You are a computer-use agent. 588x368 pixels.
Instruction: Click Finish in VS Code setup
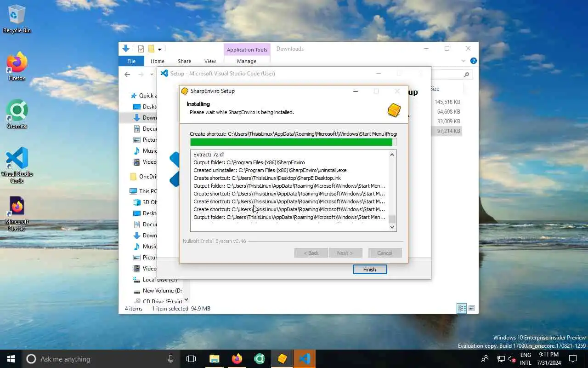[370, 270]
